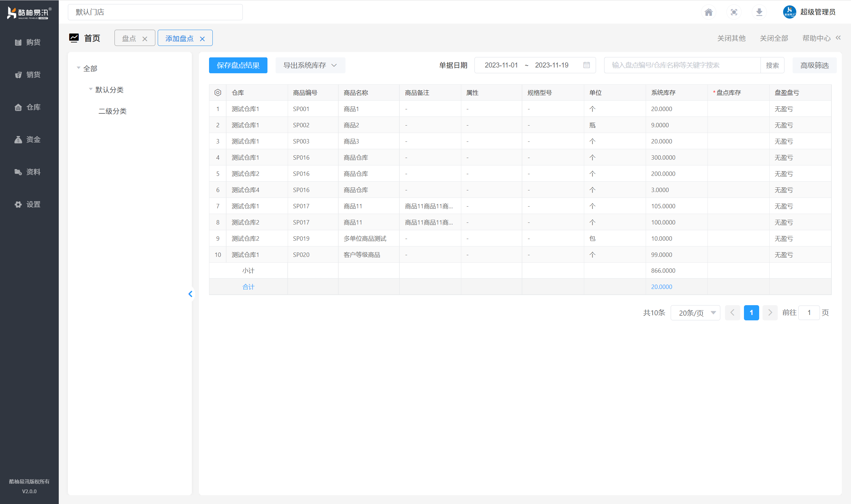Click 保存盘点结果 button
The width and height of the screenshot is (851, 504).
pos(238,65)
